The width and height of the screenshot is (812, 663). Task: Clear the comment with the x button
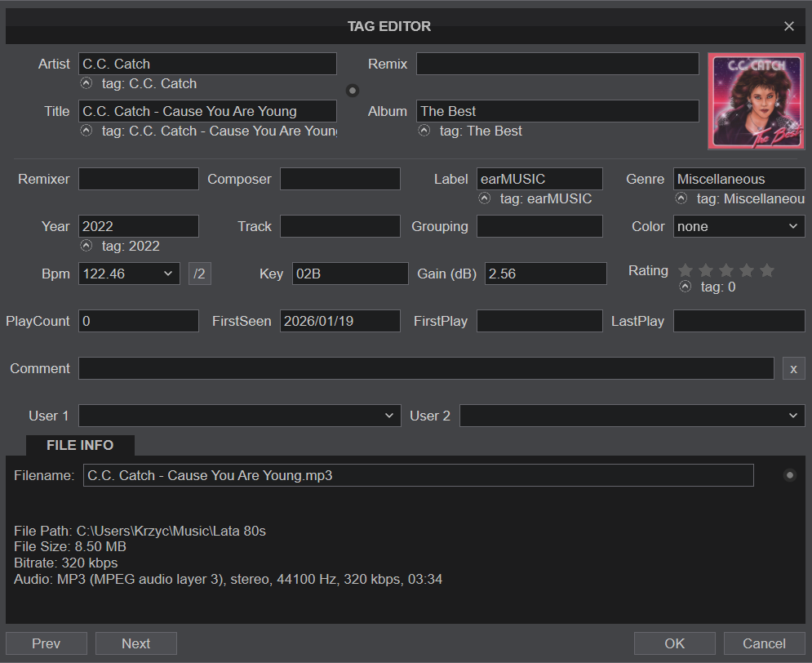coord(793,368)
